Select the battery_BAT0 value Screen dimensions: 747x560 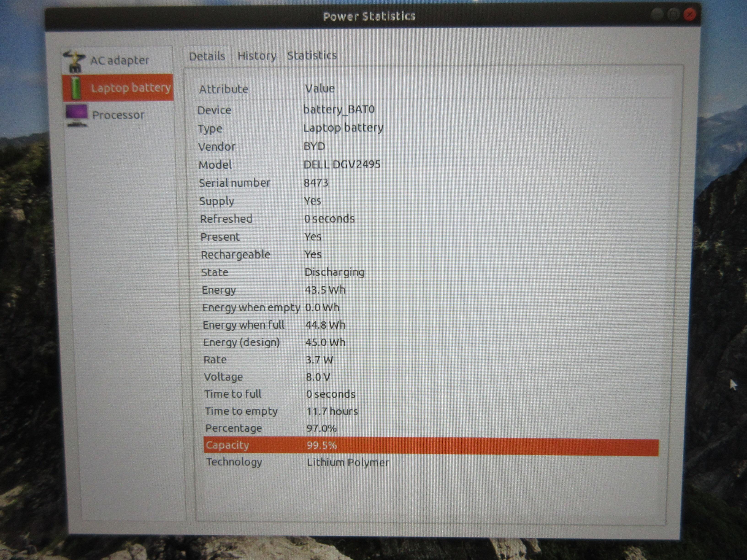coord(339,109)
